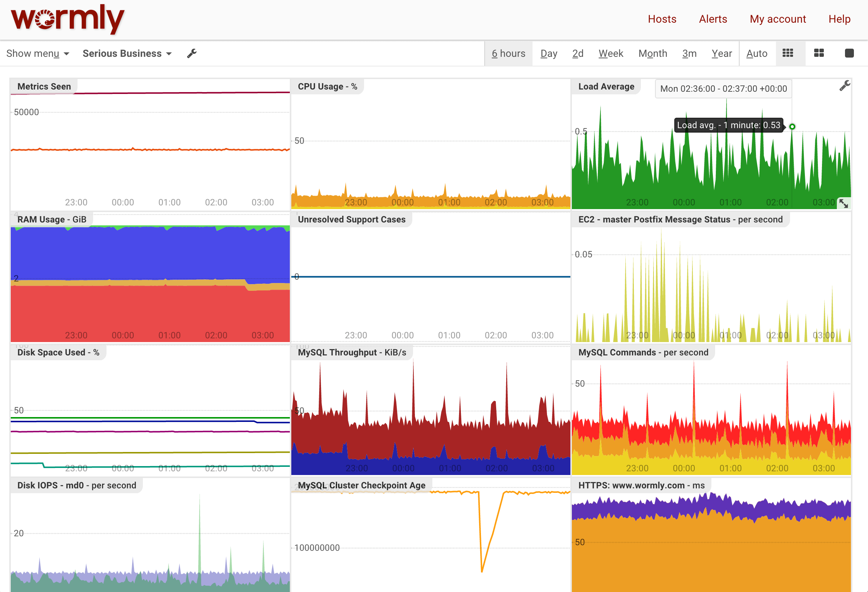868x592 pixels.
Task: Select the Day time range
Action: (548, 53)
